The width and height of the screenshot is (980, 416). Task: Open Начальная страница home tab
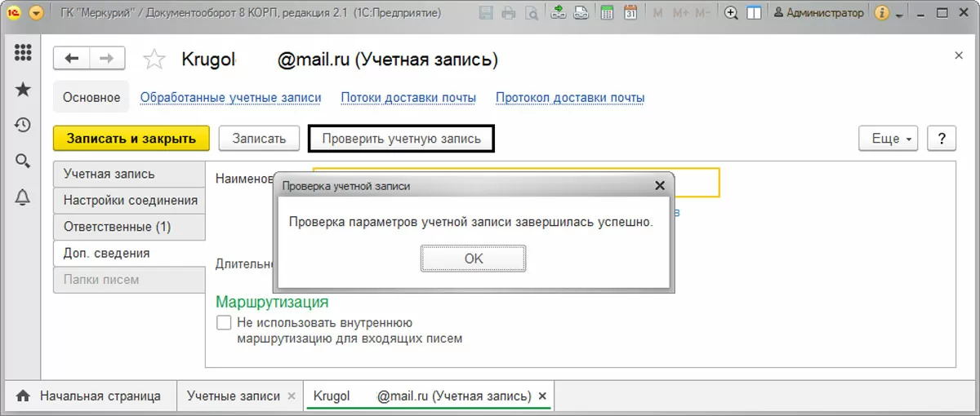click(91, 396)
